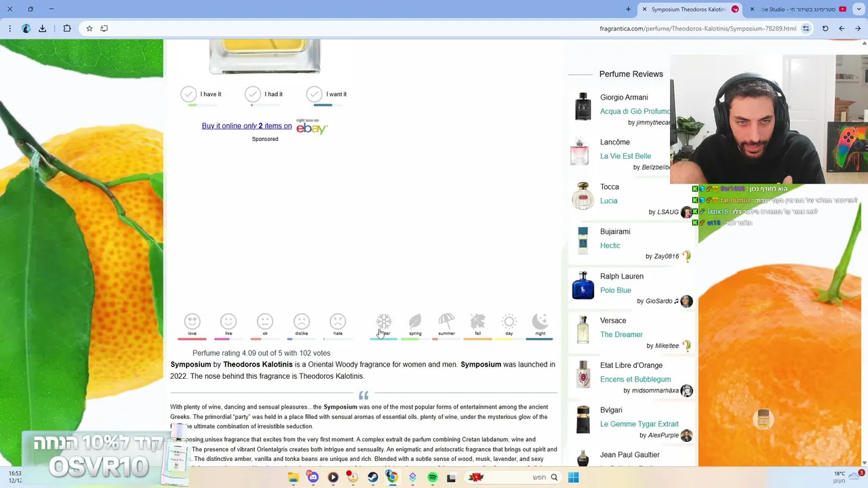
Task: Close the YouTube Studio tab
Action: pyautogui.click(x=752, y=9)
